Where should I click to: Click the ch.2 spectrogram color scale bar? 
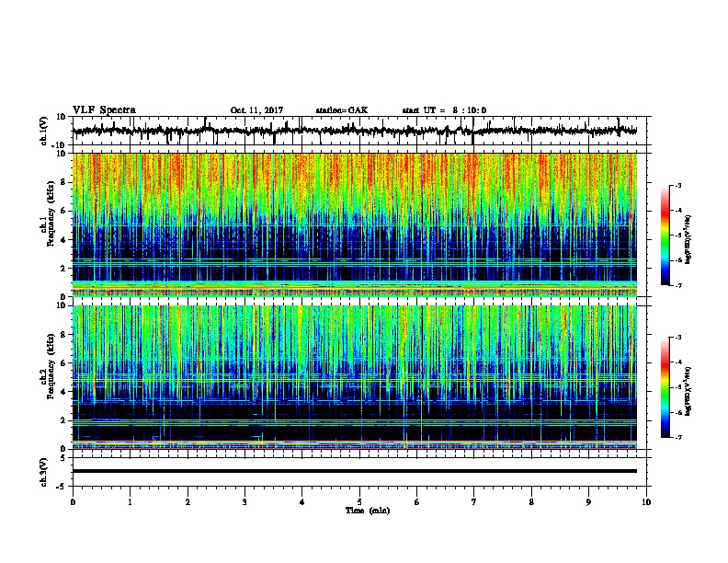665,387
